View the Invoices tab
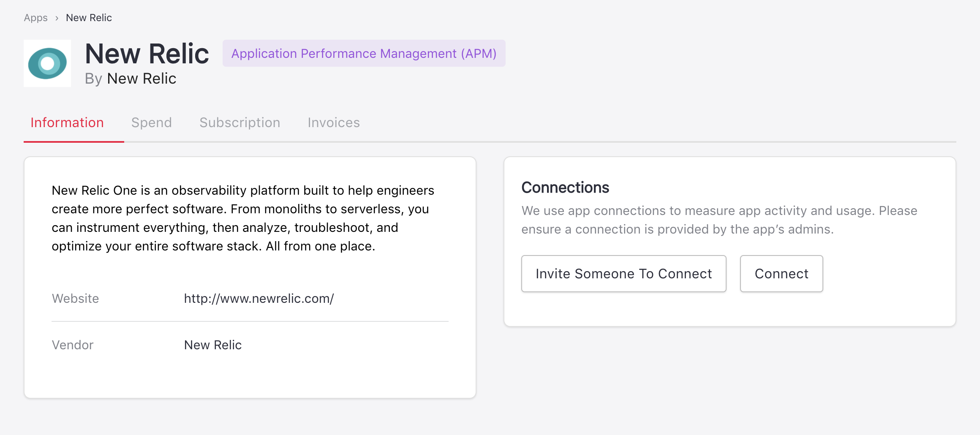 (x=333, y=122)
